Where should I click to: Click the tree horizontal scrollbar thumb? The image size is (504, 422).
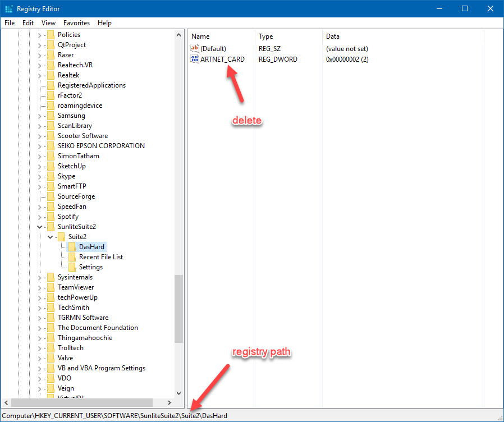[82, 402]
